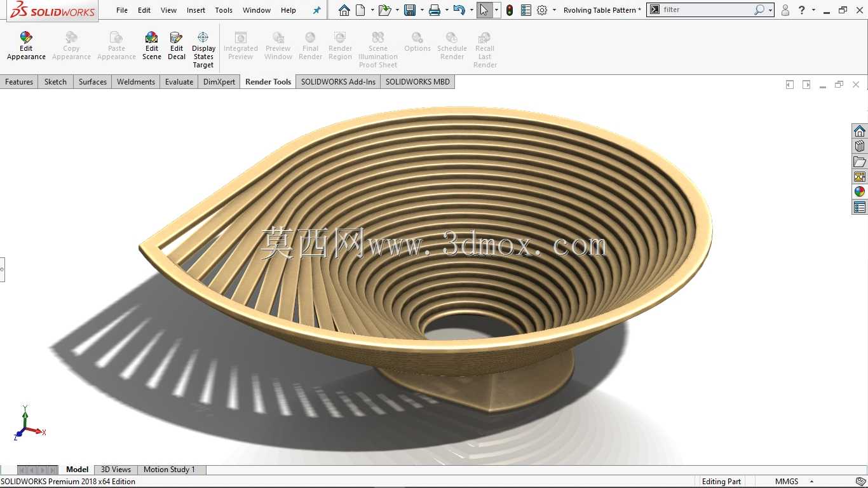
Task: Expand the New document dropdown arrow
Action: (x=372, y=10)
